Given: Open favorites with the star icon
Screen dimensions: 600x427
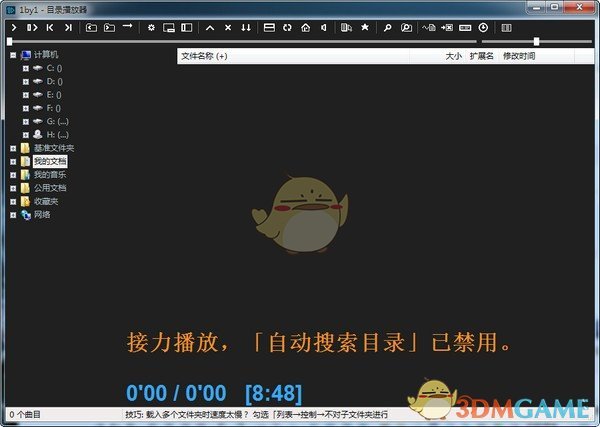Looking at the screenshot, I should (365, 28).
